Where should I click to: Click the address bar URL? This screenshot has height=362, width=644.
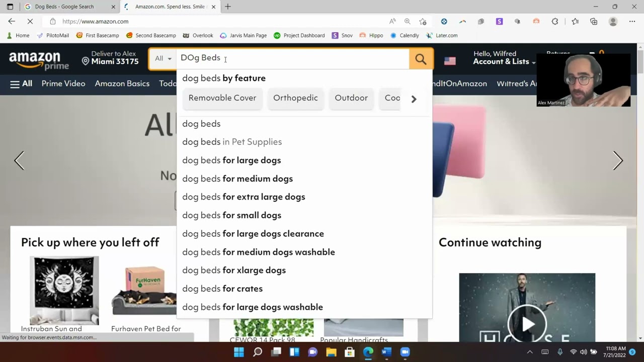click(95, 22)
